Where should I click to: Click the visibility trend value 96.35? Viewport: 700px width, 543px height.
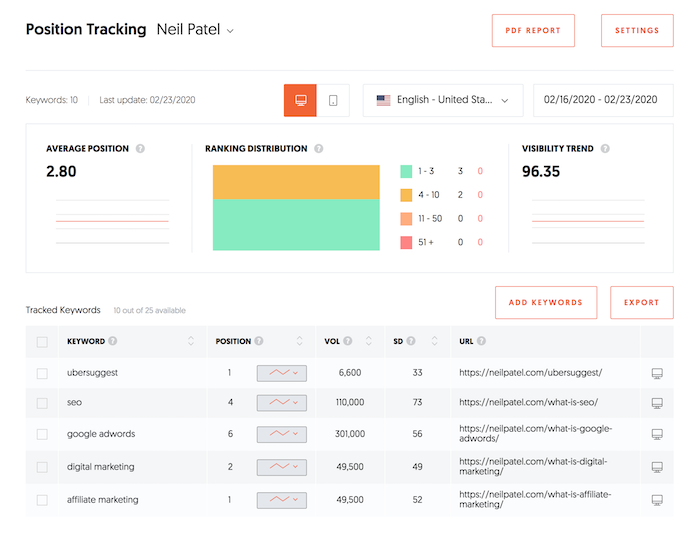pyautogui.click(x=541, y=171)
